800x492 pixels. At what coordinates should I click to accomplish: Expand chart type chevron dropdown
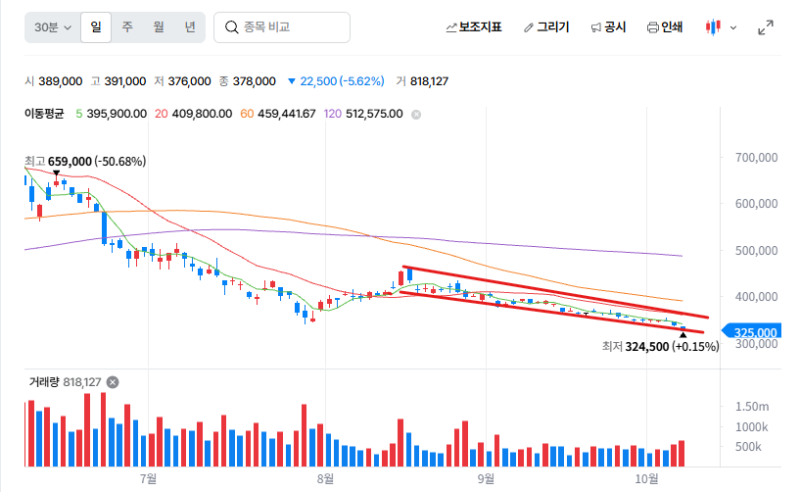[733, 28]
